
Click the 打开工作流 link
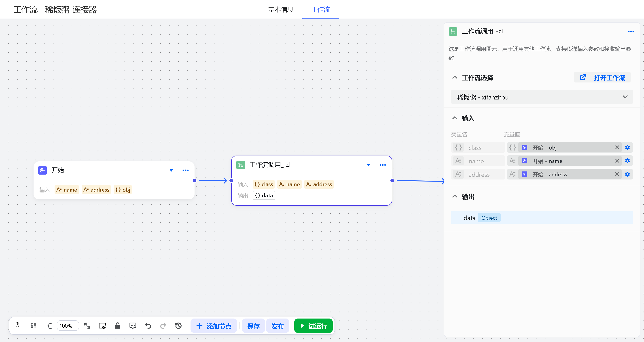pos(603,78)
